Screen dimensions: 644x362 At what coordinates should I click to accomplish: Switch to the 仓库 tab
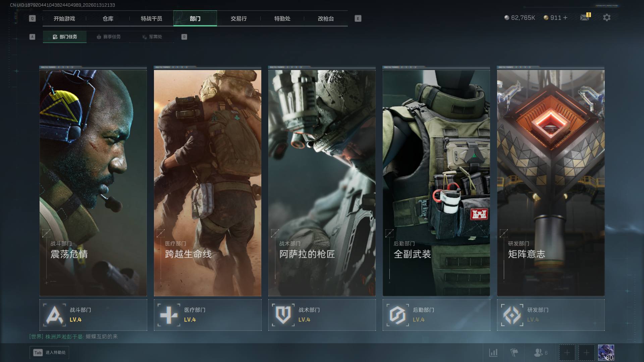click(x=108, y=19)
